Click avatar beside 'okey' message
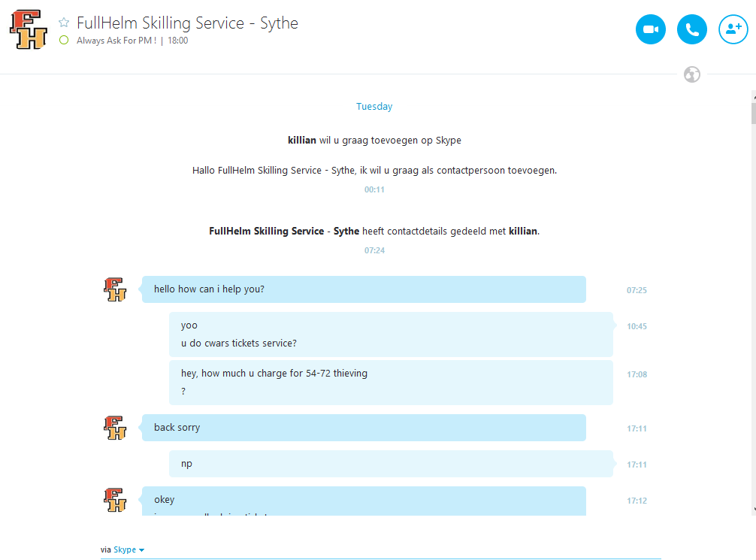 click(x=115, y=500)
